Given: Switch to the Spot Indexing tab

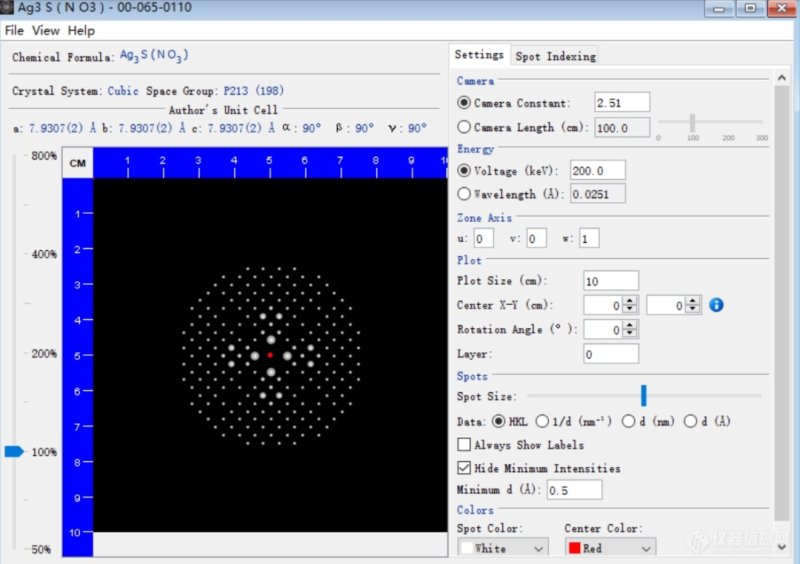Looking at the screenshot, I should (x=555, y=56).
